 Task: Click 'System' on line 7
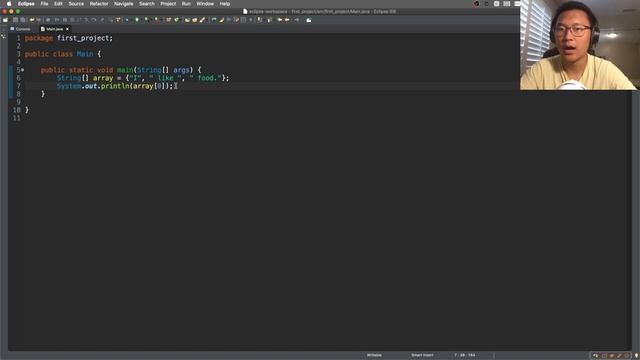pos(69,86)
